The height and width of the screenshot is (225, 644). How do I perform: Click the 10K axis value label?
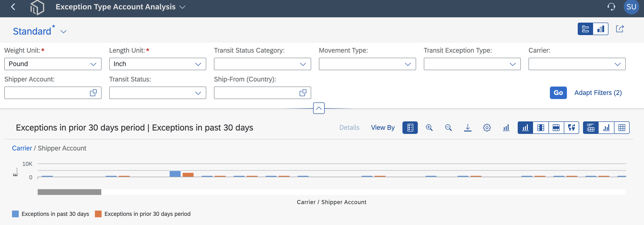coord(27,164)
